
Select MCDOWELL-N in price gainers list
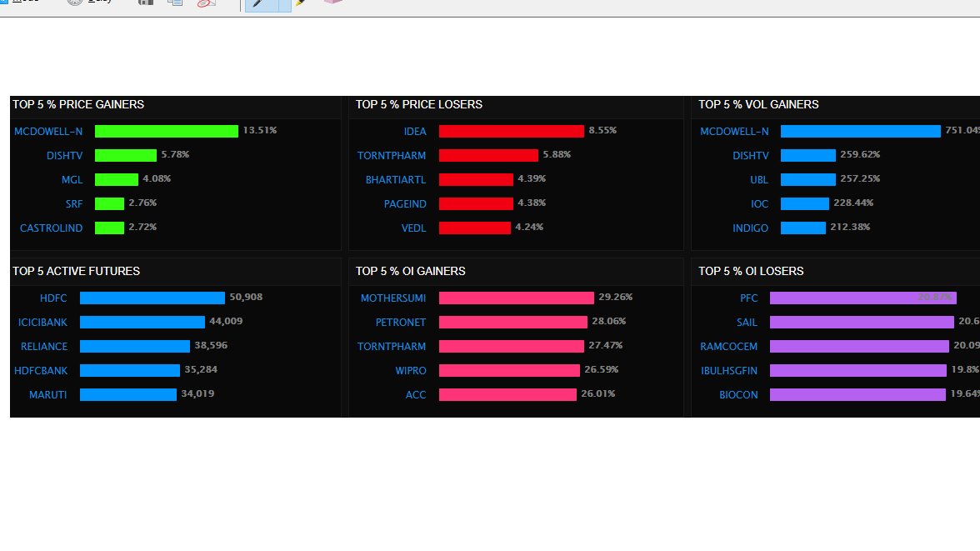(x=48, y=132)
